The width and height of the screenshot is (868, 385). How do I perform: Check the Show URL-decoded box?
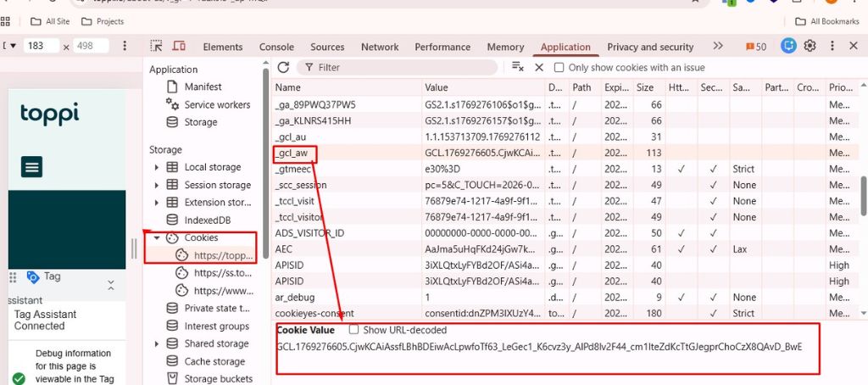(x=354, y=330)
